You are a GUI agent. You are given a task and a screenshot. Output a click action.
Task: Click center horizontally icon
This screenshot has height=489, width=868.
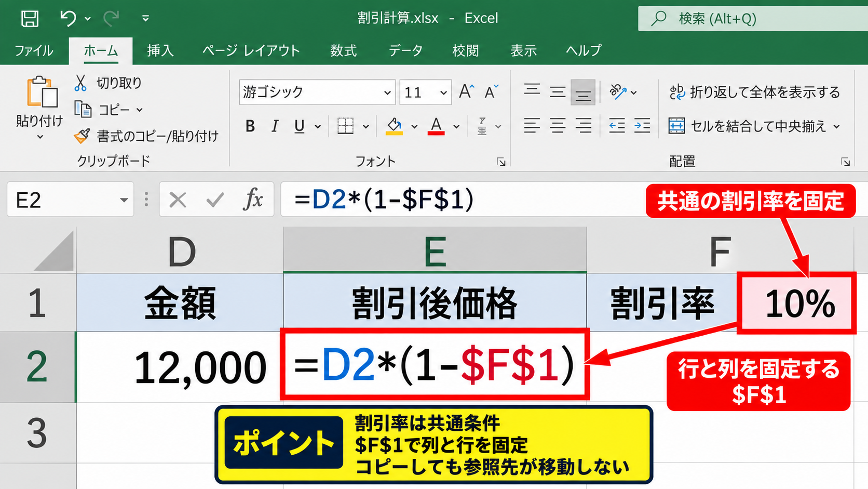(x=558, y=126)
